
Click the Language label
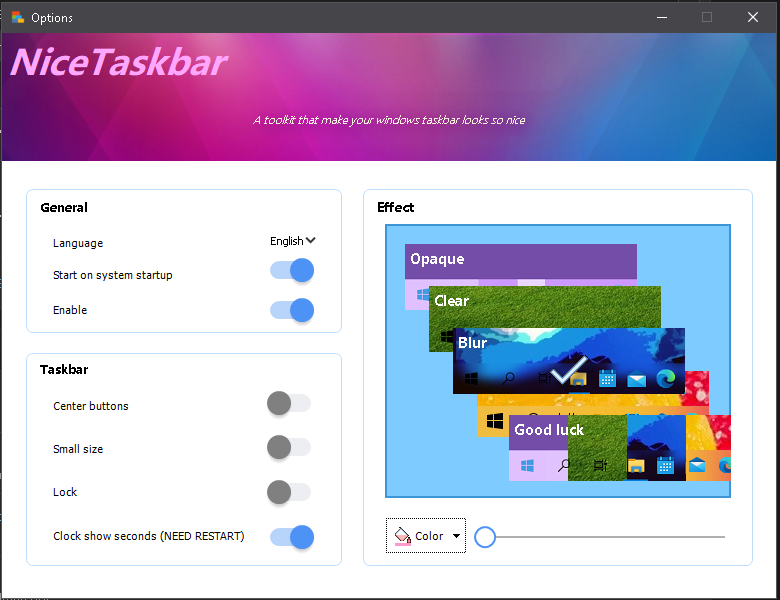78,243
